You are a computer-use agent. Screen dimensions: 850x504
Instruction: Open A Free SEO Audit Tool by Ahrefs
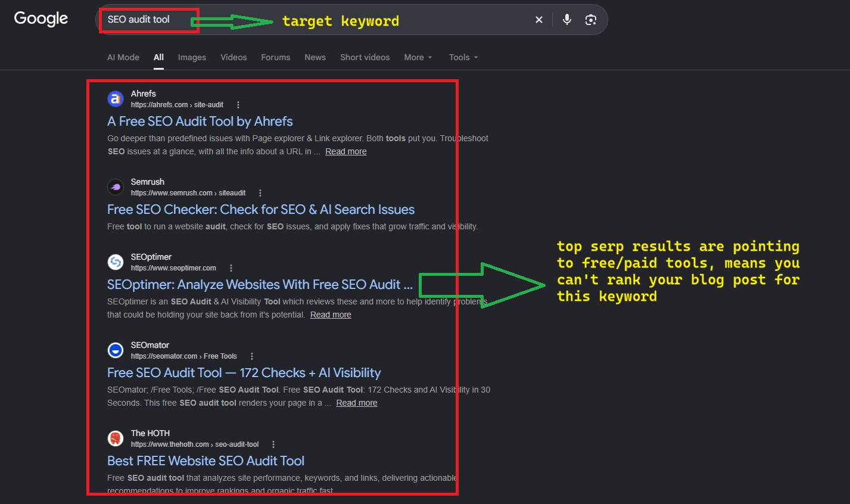tap(200, 122)
